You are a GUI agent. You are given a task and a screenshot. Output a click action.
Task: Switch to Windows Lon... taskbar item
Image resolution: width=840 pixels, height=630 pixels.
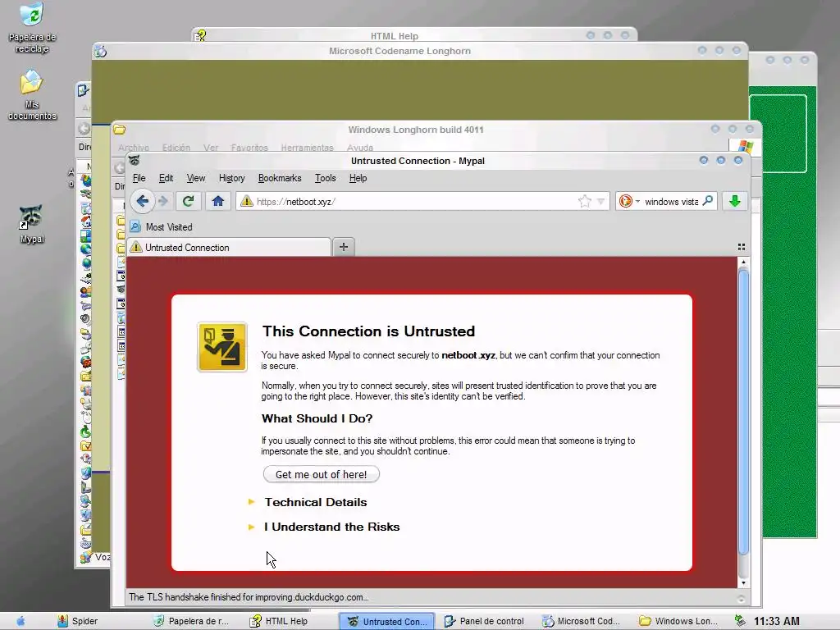click(678, 621)
